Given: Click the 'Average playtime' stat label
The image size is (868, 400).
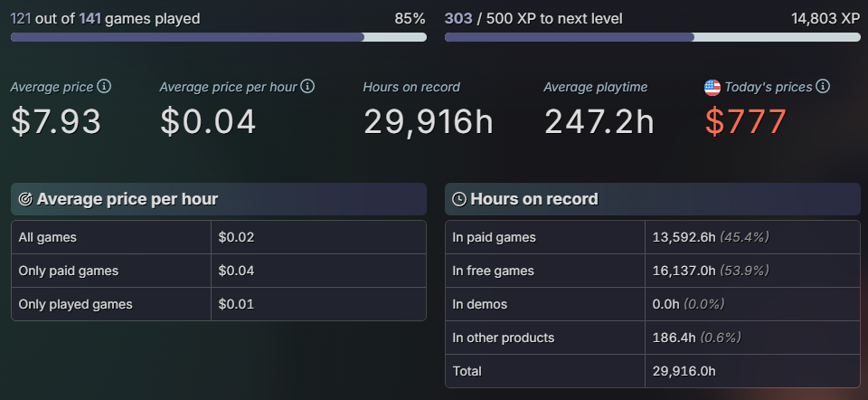Looking at the screenshot, I should tap(596, 87).
